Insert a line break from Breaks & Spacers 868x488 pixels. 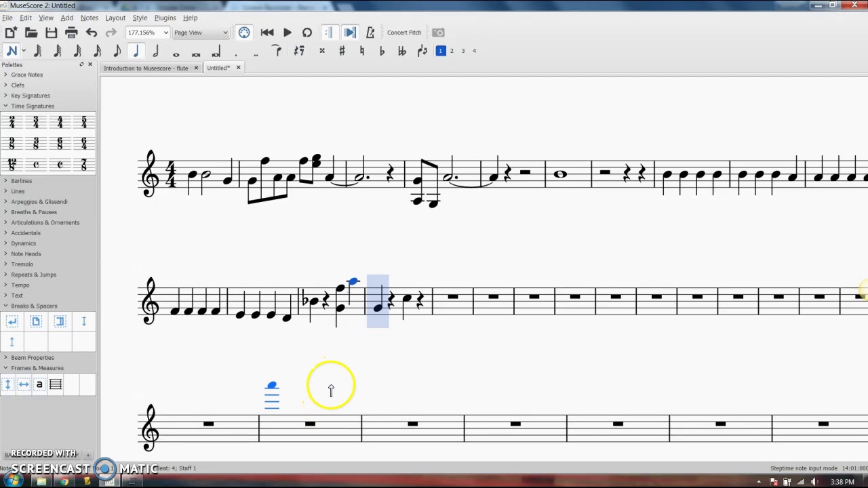tap(12, 322)
